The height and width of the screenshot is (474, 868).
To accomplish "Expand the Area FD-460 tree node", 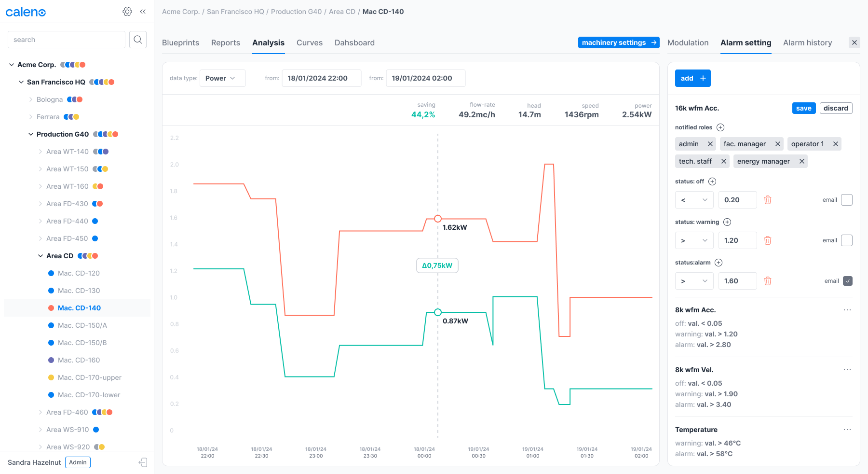I will [41, 412].
